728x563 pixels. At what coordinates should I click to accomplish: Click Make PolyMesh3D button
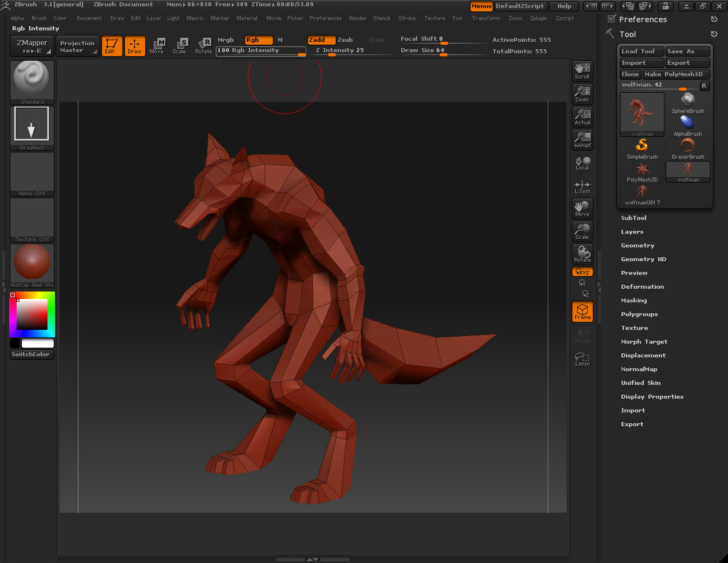click(x=676, y=74)
